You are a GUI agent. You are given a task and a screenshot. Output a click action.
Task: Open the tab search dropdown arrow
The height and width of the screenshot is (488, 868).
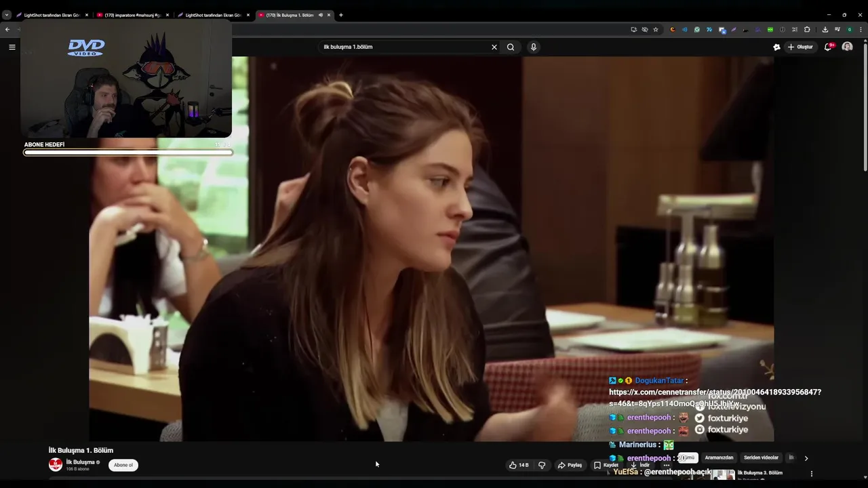[x=6, y=15]
